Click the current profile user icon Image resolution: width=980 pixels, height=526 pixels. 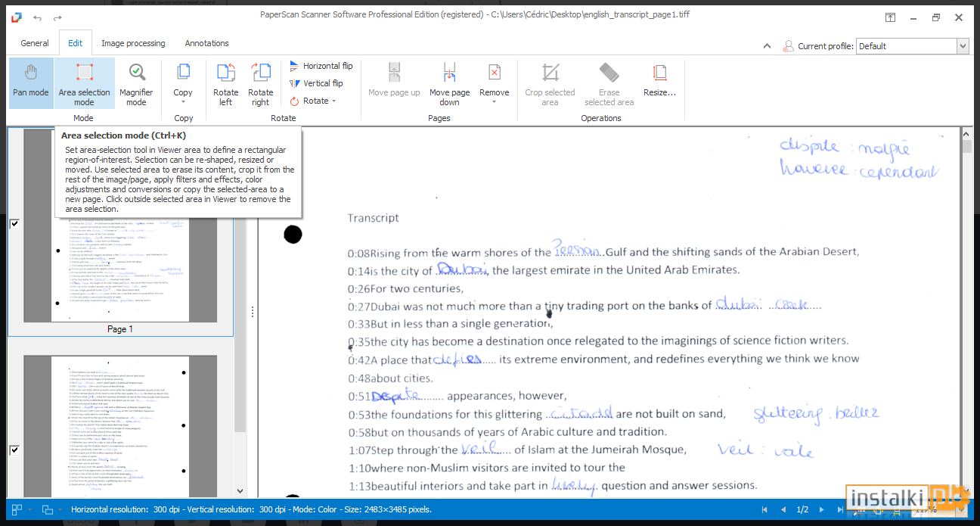pyautogui.click(x=789, y=46)
